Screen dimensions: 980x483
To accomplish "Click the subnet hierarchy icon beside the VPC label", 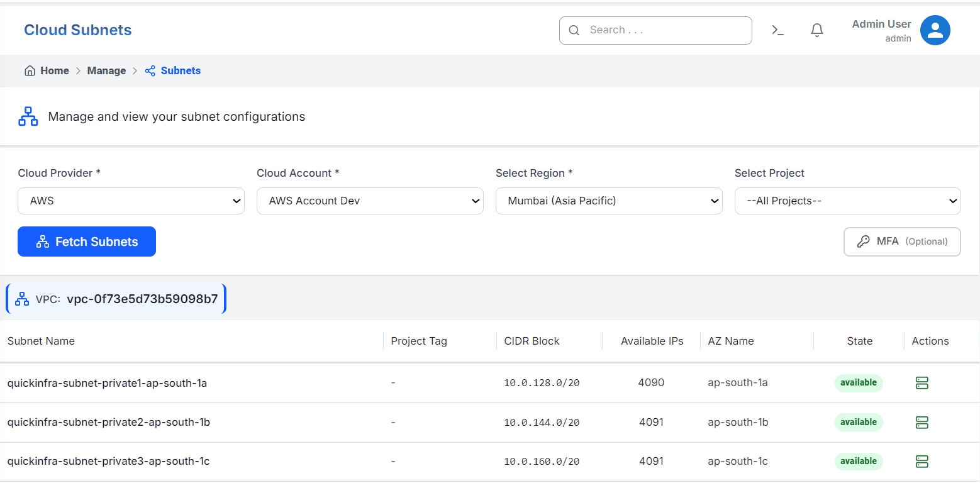I will (x=21, y=298).
